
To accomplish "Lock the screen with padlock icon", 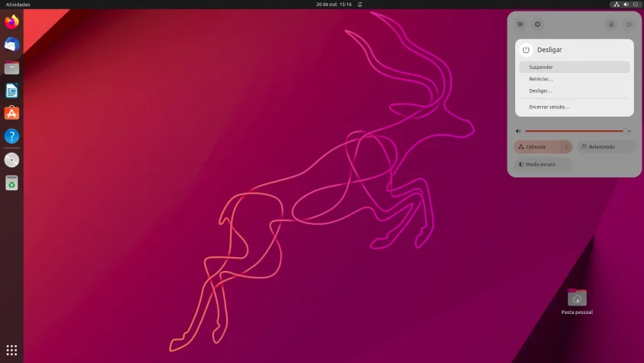I will (x=611, y=25).
